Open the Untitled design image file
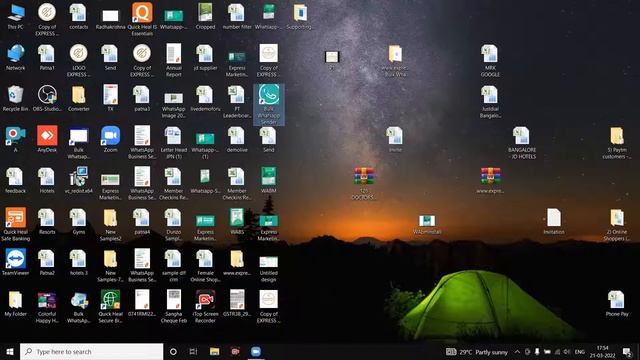This screenshot has width=640, height=360. (x=269, y=268)
